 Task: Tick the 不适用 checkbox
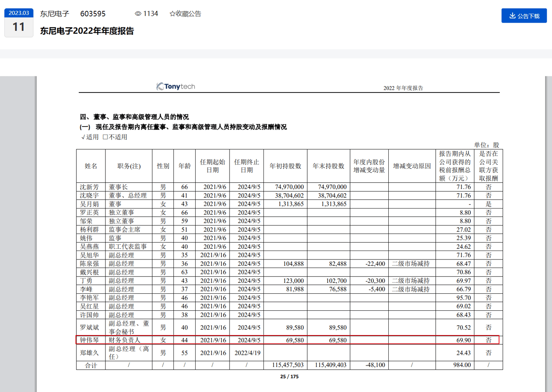[105, 137]
